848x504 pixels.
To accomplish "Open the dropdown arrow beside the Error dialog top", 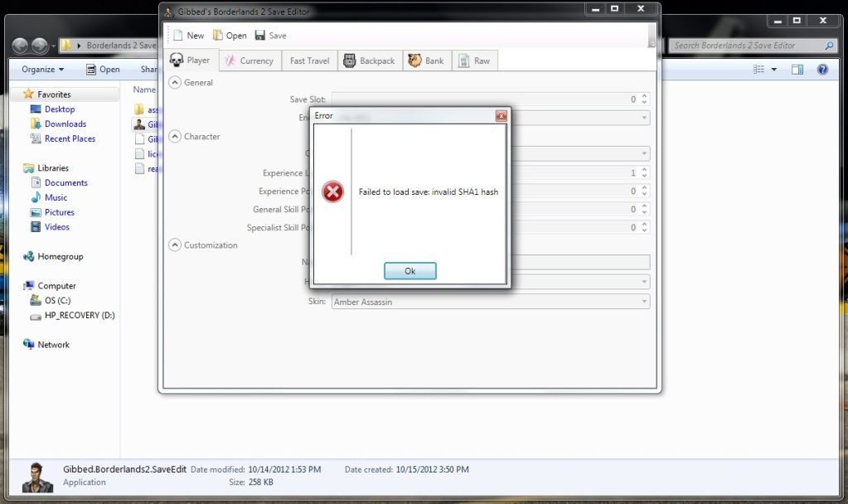I will (644, 118).
